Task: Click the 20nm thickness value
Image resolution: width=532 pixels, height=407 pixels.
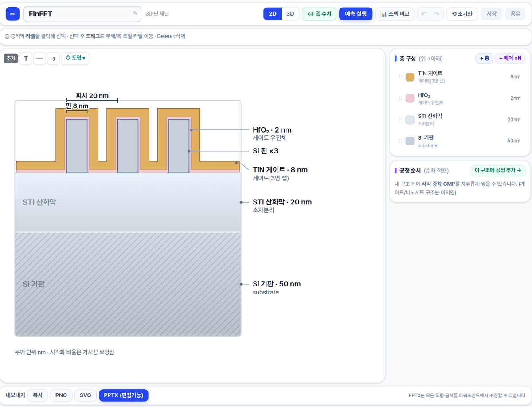Action: point(514,120)
